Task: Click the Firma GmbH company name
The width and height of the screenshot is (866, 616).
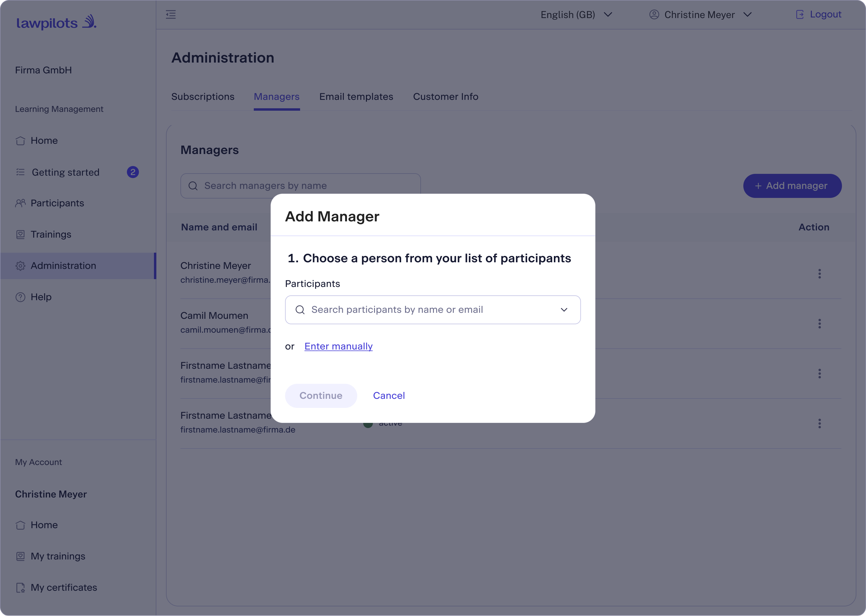Action: (43, 70)
